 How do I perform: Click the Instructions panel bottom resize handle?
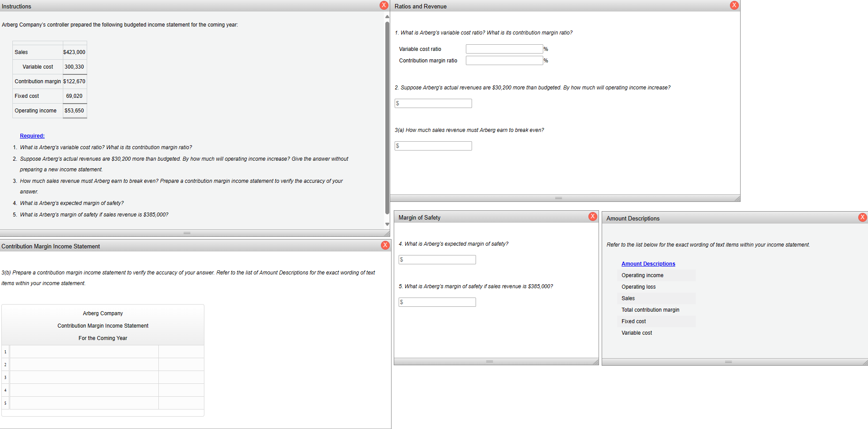[x=187, y=233]
